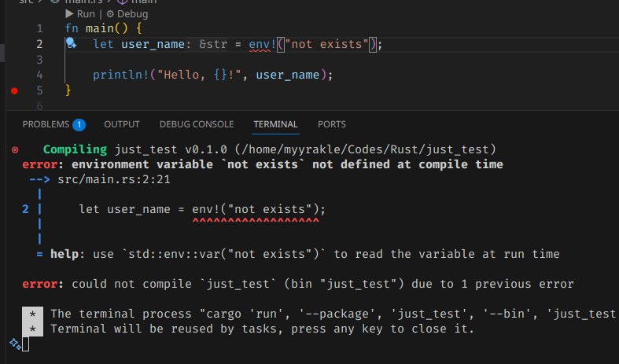
Task: Remove the red breakpoint at line 5
Action: tap(14, 90)
